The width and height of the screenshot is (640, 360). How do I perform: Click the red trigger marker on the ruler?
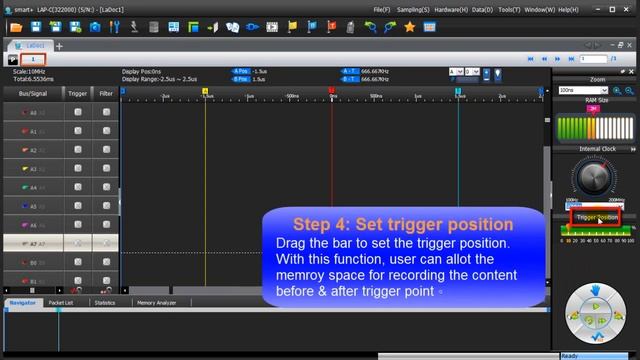pos(331,90)
